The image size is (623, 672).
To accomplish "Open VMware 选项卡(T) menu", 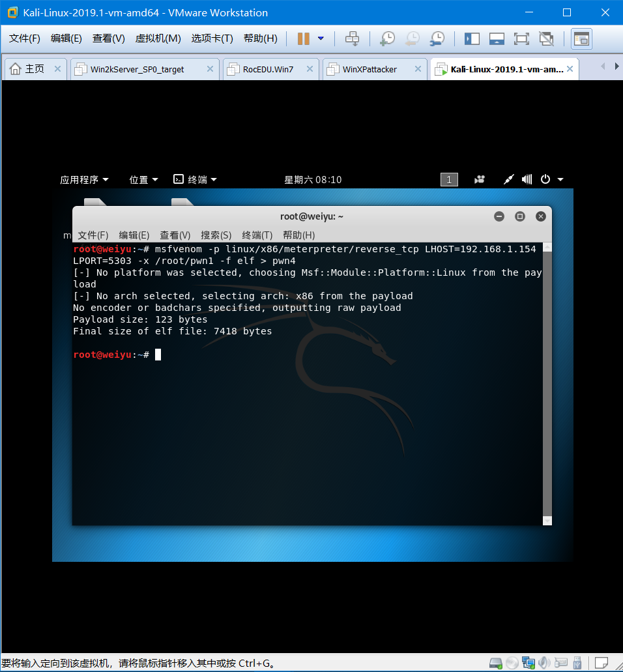I will click(212, 38).
